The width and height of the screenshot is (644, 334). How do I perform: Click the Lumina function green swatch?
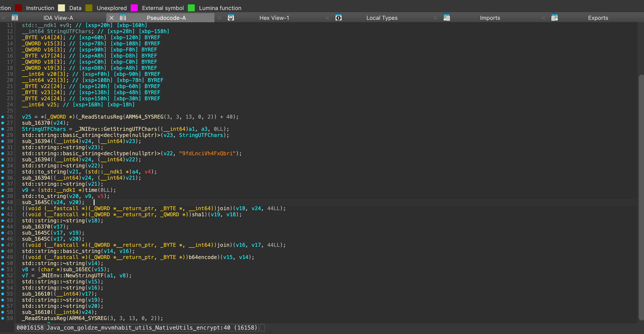coord(191,8)
